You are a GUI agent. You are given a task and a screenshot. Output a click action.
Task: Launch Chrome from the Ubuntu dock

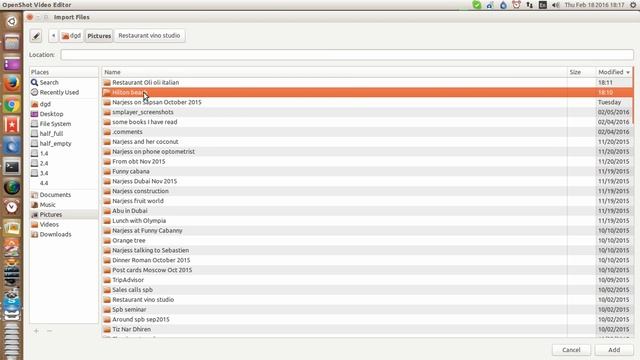point(12,105)
